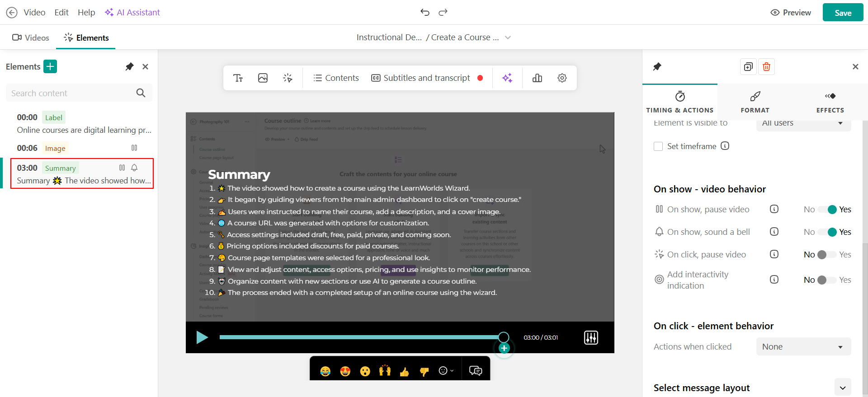Screen dimensions: 868x397
Task: Play the video
Action: [x=202, y=337]
